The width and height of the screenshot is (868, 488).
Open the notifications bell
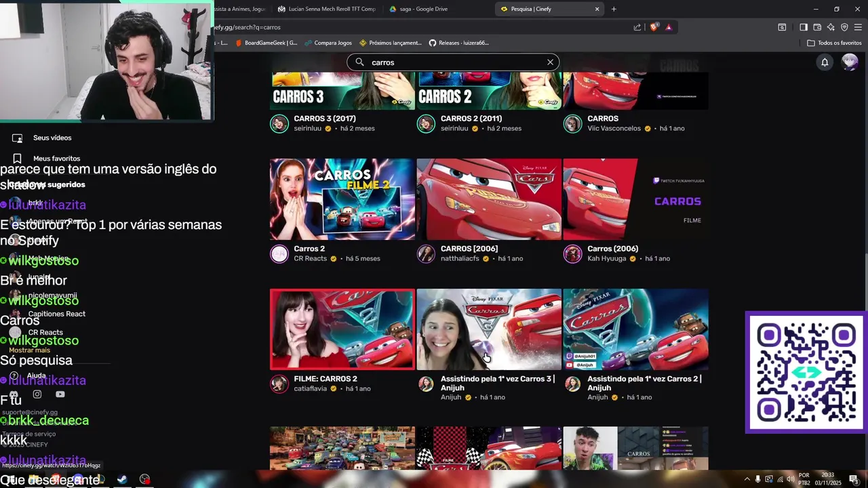(825, 62)
